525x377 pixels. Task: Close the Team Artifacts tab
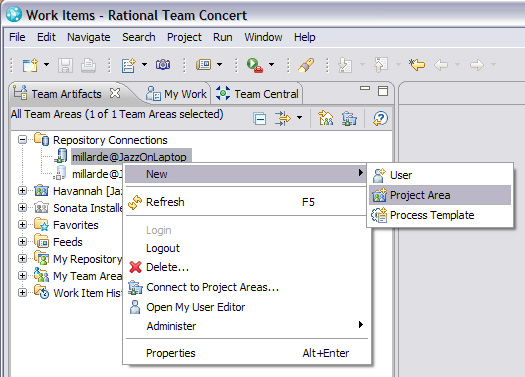pos(115,93)
